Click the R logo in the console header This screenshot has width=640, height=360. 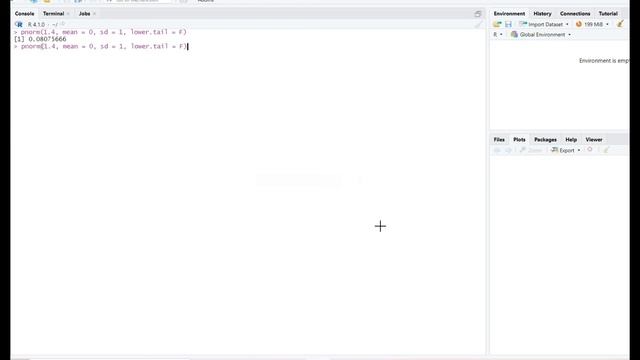pos(19,24)
